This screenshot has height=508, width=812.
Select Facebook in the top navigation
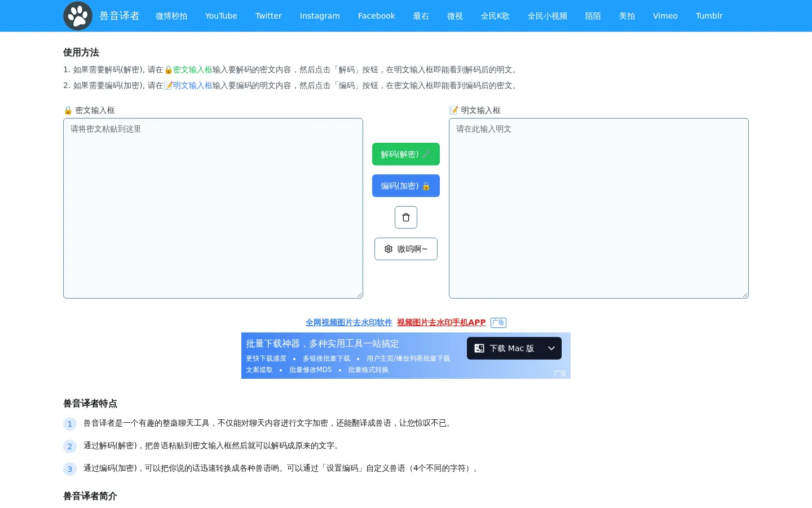(377, 16)
